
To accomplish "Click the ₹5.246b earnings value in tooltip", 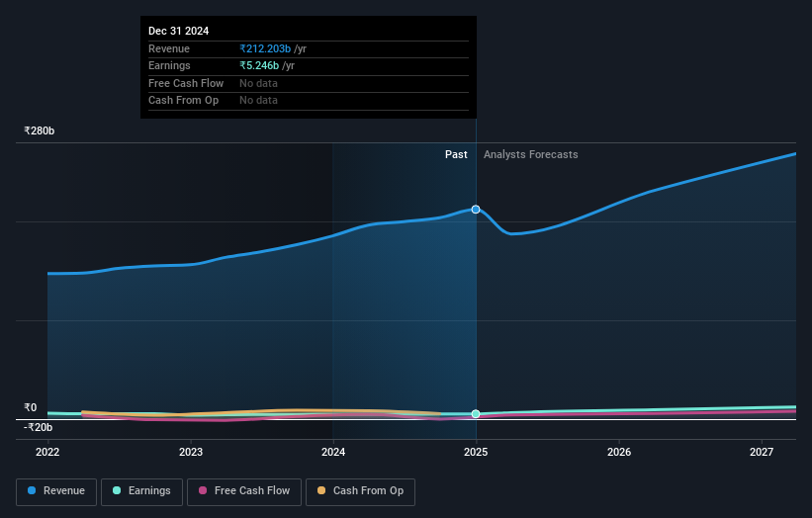I will tap(259, 65).
